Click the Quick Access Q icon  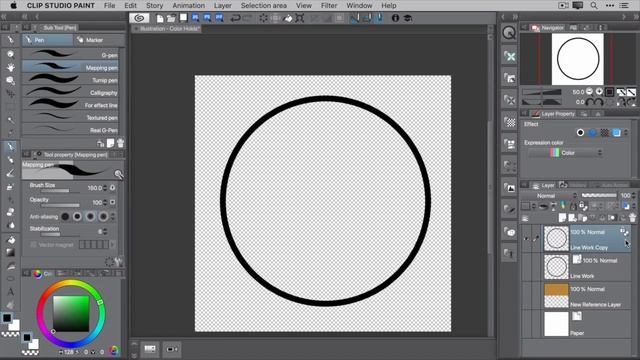[509, 33]
